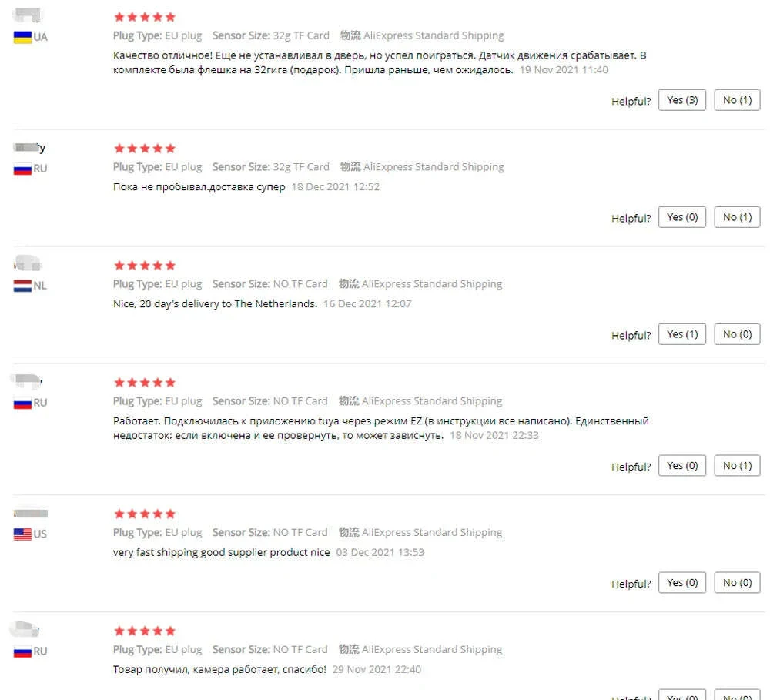Vote Yes (0) on 'very fast shipping' review
This screenshot has height=700, width=770.
coord(682,583)
